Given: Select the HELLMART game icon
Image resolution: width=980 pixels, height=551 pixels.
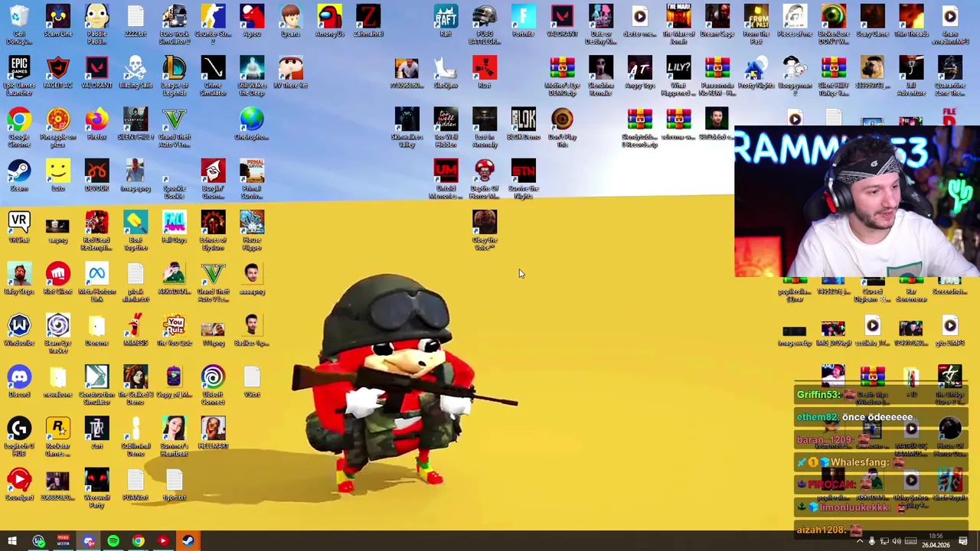Looking at the screenshot, I should [x=213, y=434].
